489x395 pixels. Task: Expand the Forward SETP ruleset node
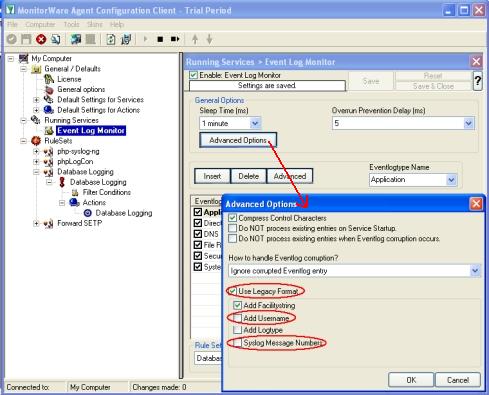[x=36, y=223]
